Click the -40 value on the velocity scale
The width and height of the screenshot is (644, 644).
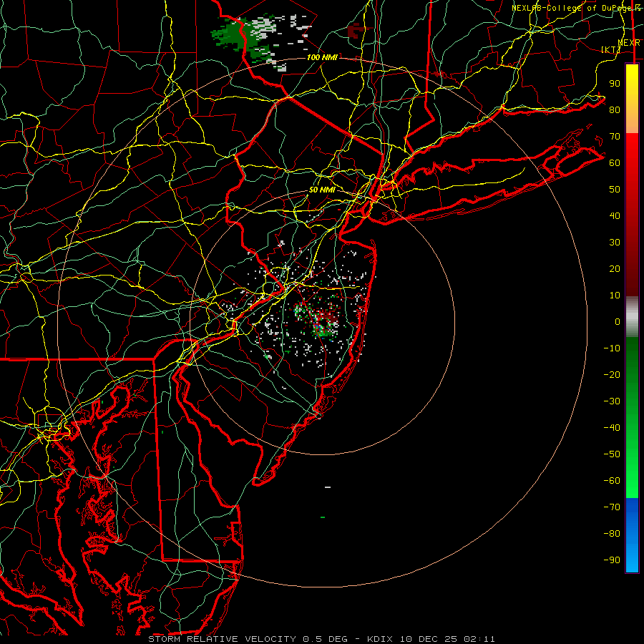pos(612,428)
